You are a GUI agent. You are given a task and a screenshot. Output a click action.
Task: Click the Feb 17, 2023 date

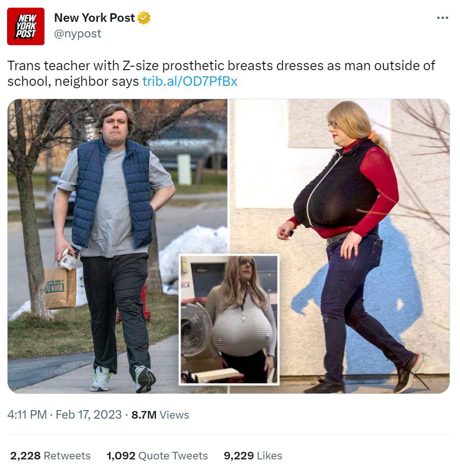pyautogui.click(x=89, y=415)
